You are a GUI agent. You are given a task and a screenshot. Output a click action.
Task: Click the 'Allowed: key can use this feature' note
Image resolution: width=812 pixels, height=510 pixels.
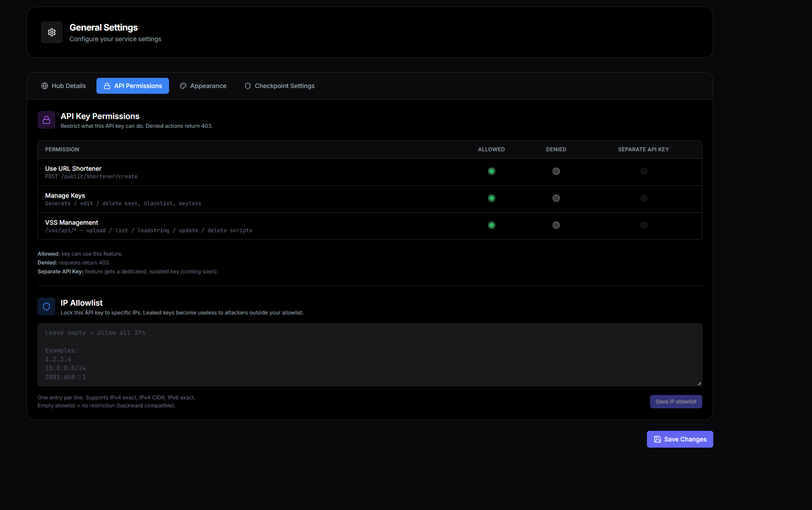click(x=80, y=254)
